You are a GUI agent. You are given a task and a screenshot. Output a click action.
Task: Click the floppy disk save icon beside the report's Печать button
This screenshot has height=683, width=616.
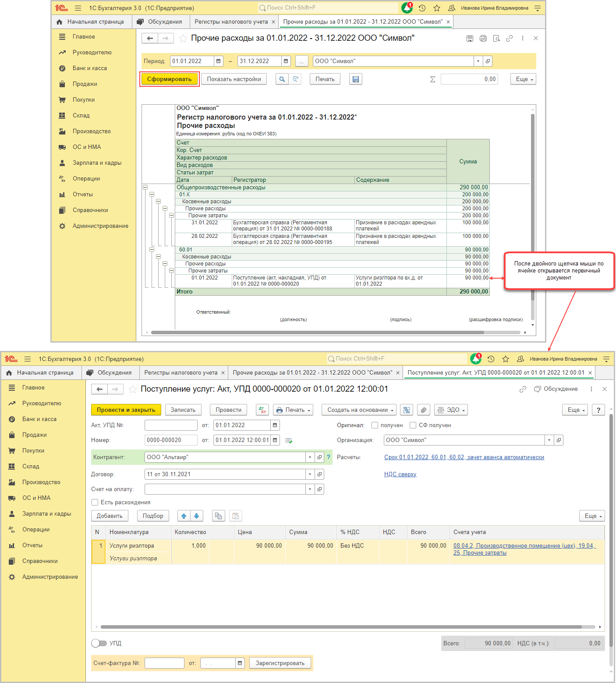[356, 79]
